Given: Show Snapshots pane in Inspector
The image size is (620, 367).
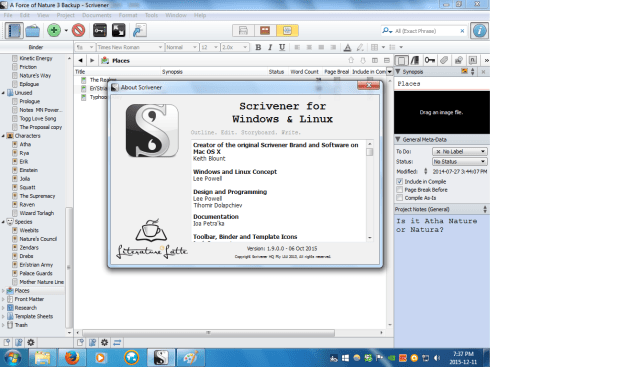Looking at the screenshot, I should [x=459, y=60].
